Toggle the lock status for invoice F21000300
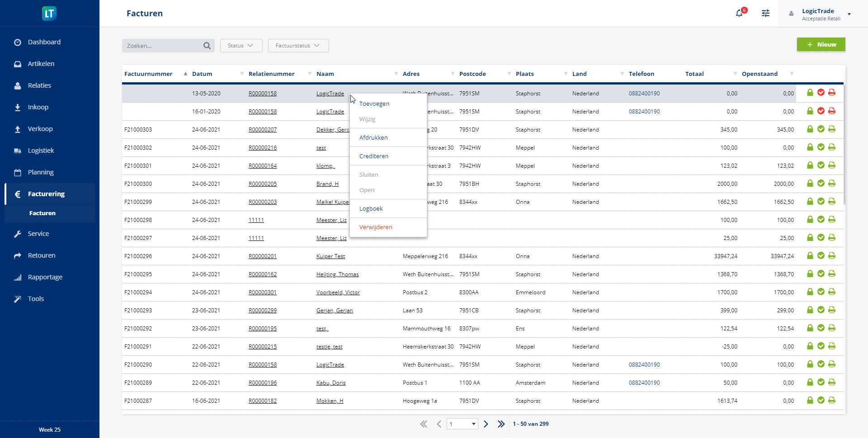This screenshot has width=868, height=438. tap(810, 184)
